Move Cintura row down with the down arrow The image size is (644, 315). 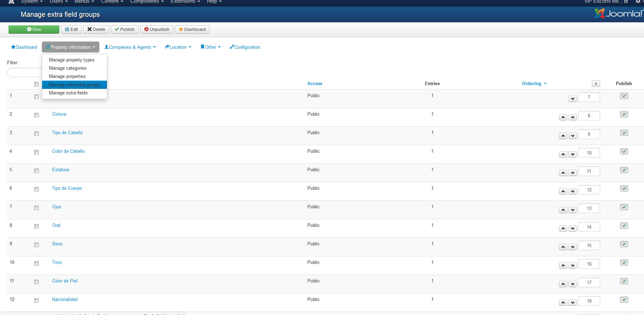(573, 117)
